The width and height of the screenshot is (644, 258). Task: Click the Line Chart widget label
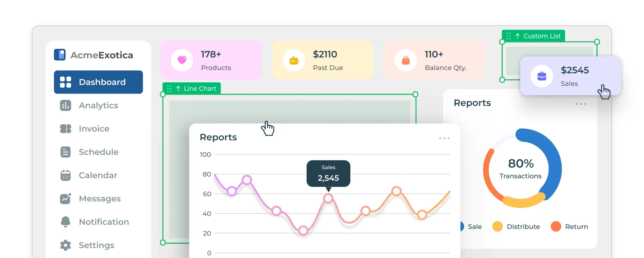point(192,88)
